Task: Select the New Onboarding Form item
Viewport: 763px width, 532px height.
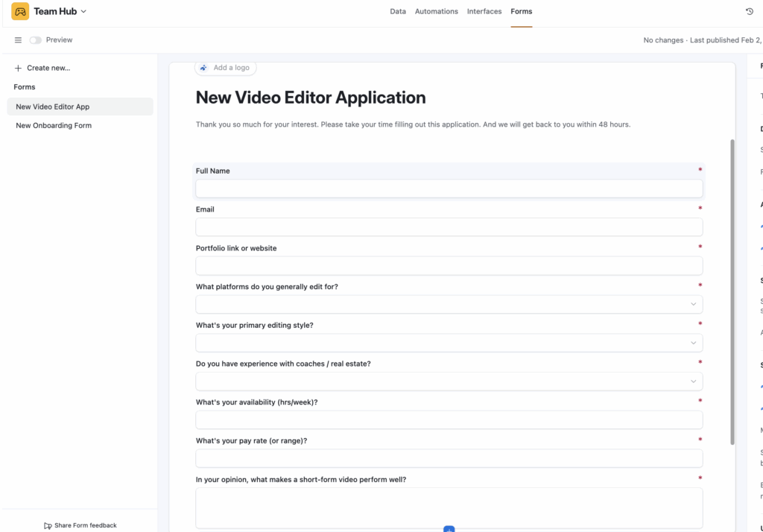Action: pos(54,125)
